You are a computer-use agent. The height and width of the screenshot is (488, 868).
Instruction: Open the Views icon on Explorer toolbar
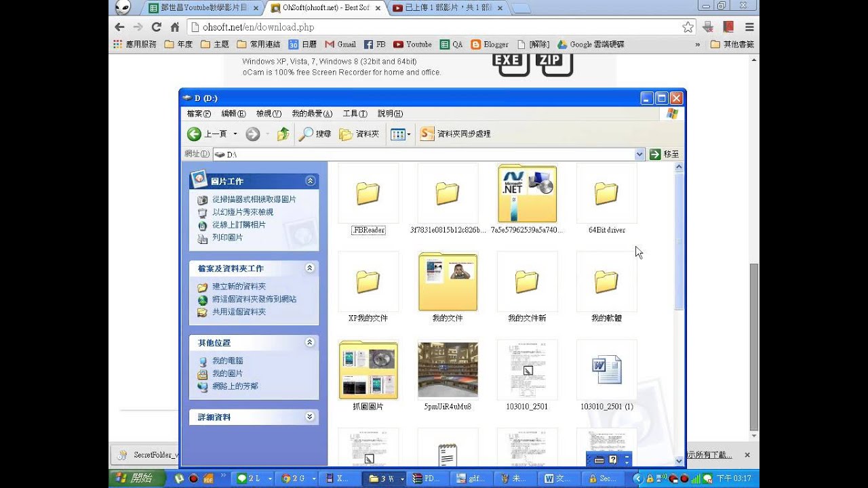pyautogui.click(x=398, y=134)
